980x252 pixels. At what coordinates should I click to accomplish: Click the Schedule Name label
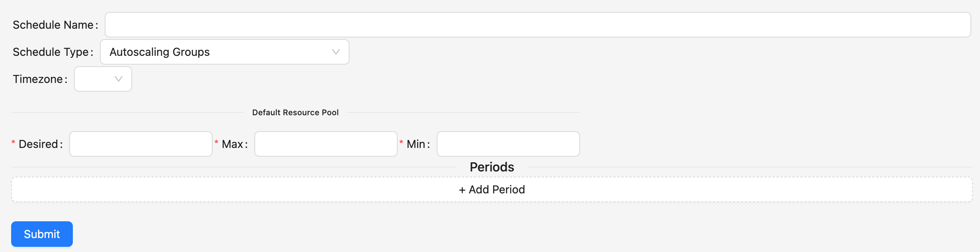(53, 25)
